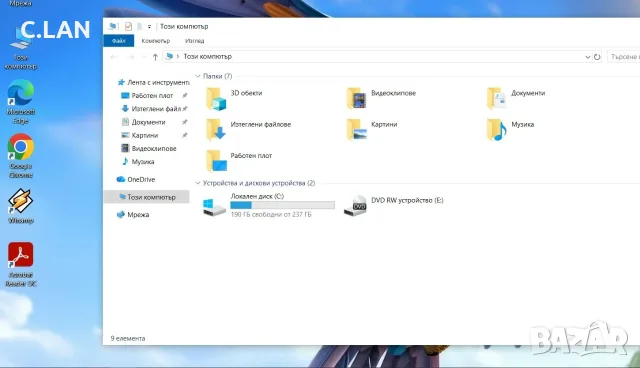
Task: Click the address bar path Този компютър
Action: click(x=207, y=57)
